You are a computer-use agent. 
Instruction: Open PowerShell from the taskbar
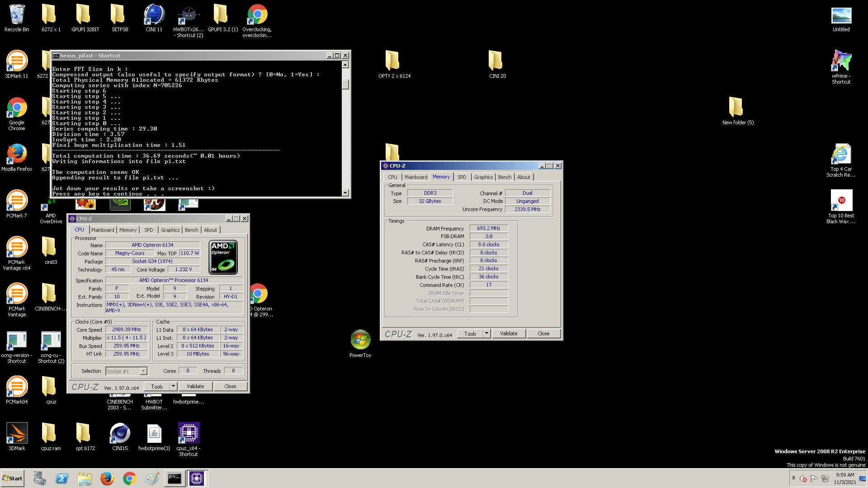[62, 479]
